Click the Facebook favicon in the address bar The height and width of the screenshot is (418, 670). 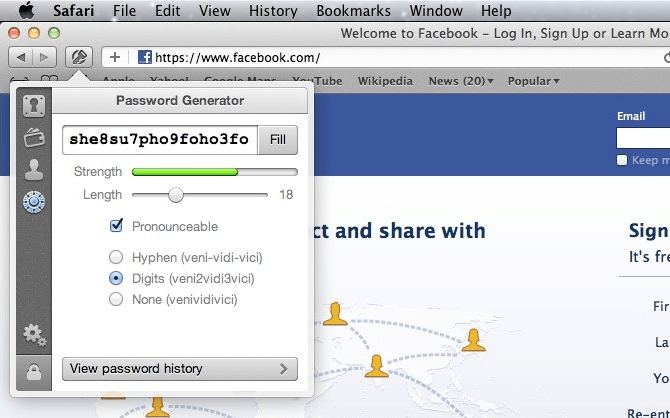pyautogui.click(x=145, y=57)
